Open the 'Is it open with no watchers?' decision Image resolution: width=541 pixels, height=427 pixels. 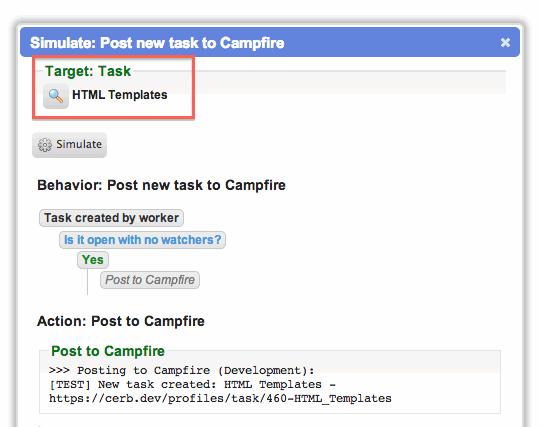(142, 240)
